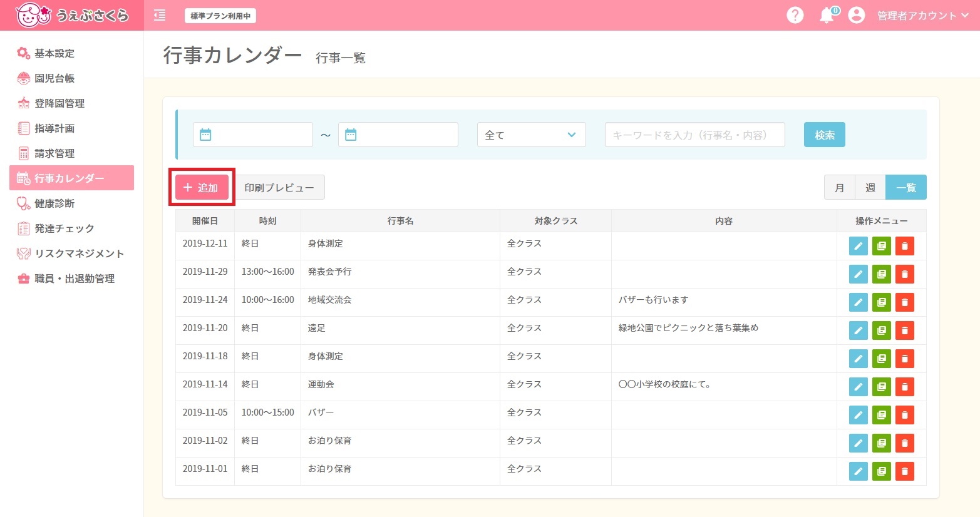Switch to the 一覧 view tab

(x=906, y=187)
